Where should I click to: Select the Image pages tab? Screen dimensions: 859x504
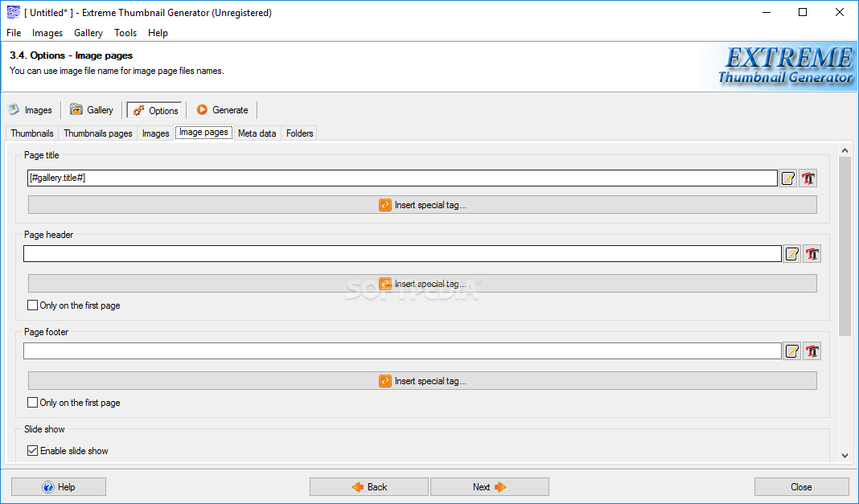[203, 133]
